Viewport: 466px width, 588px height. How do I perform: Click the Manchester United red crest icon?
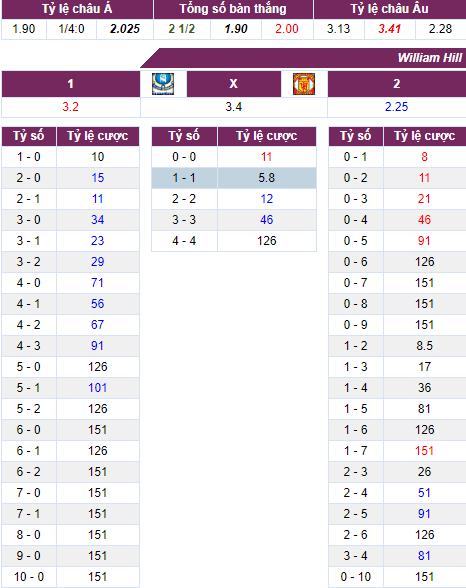pos(304,84)
